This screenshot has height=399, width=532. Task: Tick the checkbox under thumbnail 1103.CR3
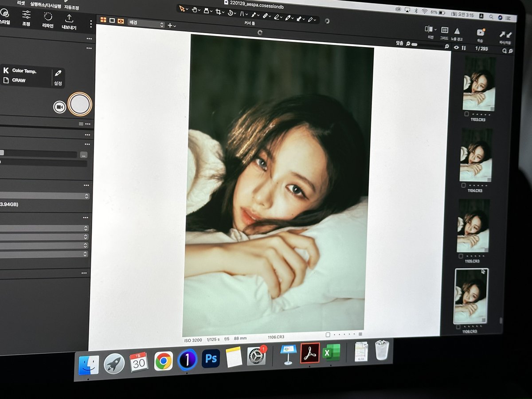click(x=467, y=114)
